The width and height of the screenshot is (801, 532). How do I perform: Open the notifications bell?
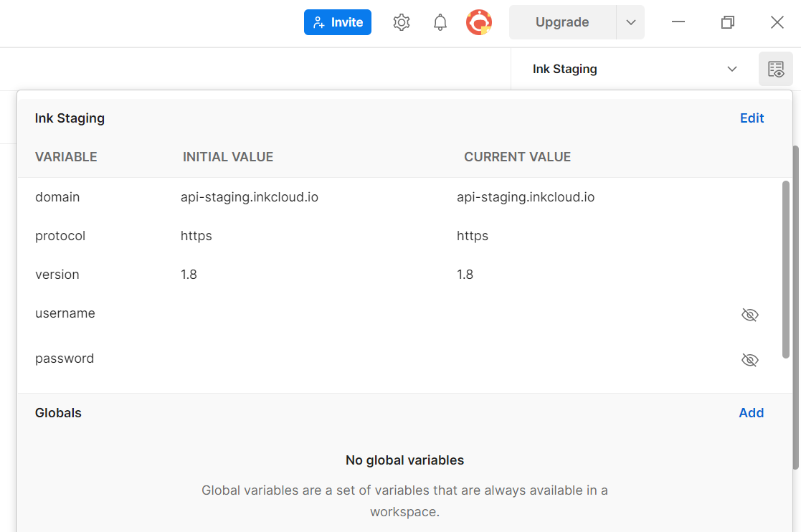(440, 22)
